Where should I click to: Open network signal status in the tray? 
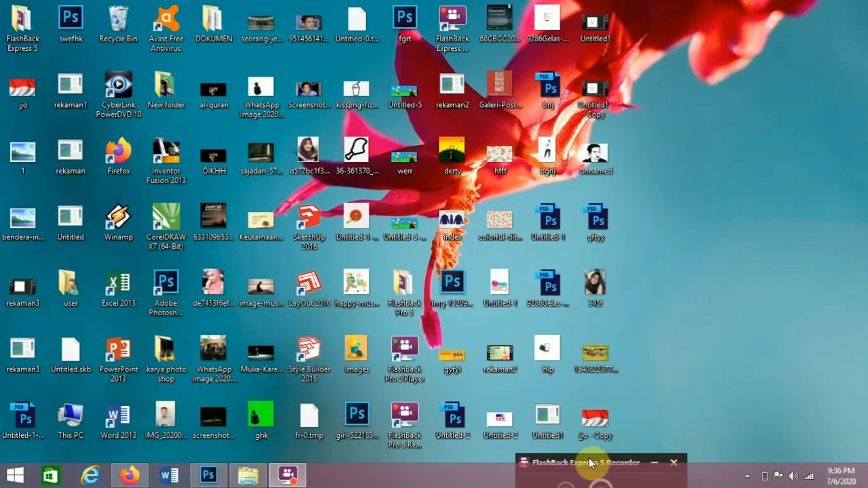pos(809,476)
